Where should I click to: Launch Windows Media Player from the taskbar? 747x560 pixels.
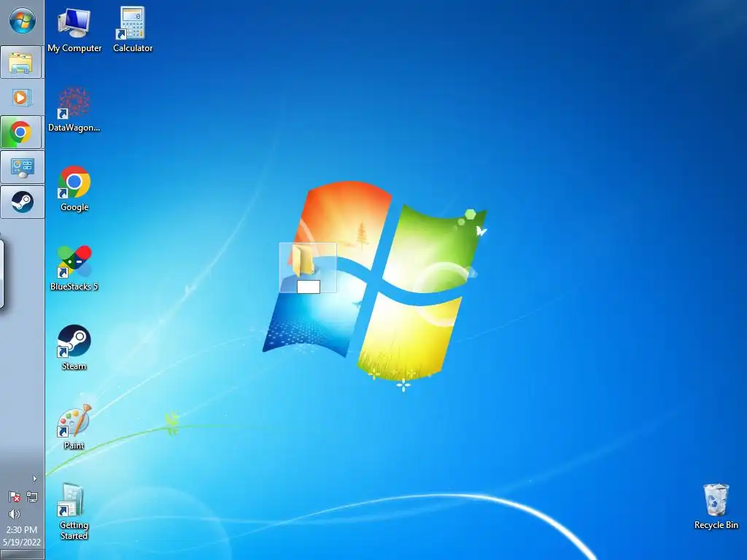[x=22, y=98]
